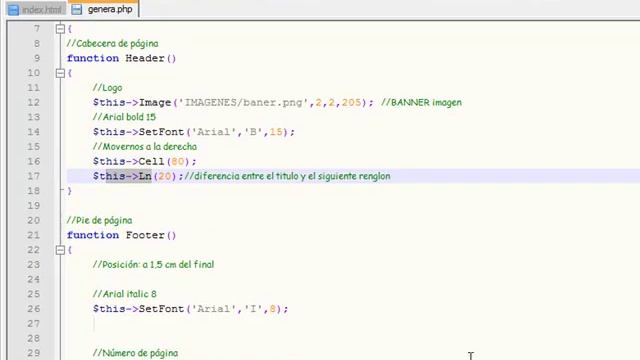Click line number 21 in the gutter
This screenshot has width=640, height=360.
click(x=33, y=235)
